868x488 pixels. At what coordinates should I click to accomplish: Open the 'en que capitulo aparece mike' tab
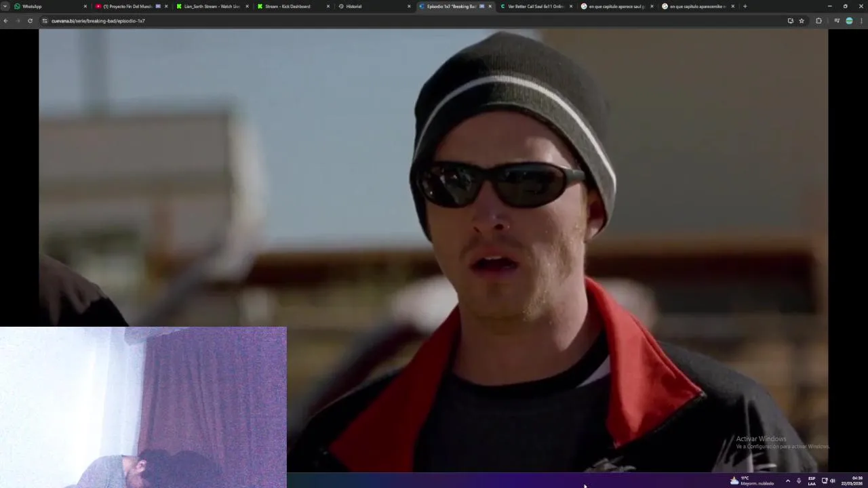[x=698, y=6]
